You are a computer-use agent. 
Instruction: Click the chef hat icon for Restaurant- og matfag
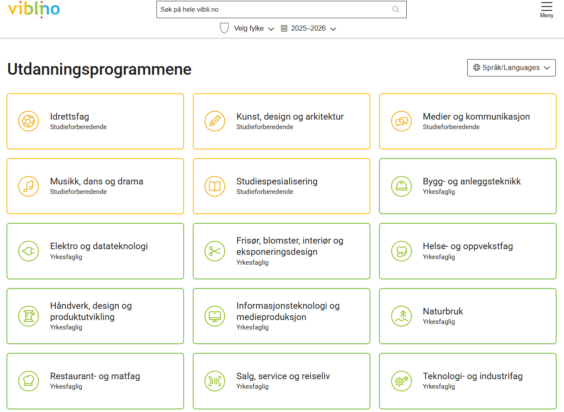pyautogui.click(x=28, y=381)
